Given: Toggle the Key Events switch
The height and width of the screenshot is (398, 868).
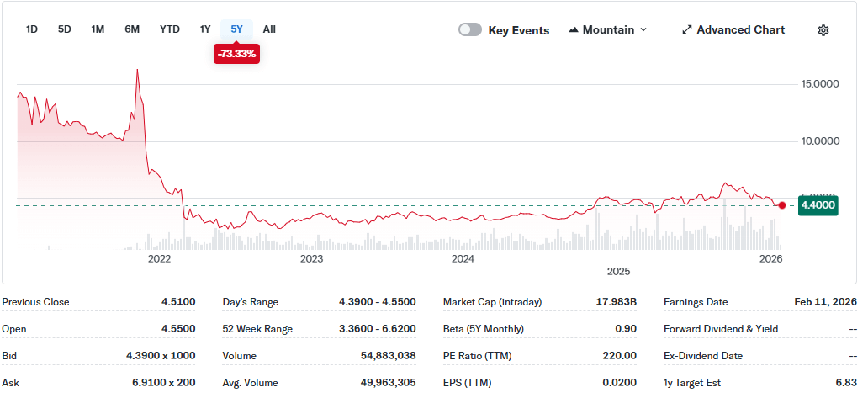Looking at the screenshot, I should (x=470, y=30).
